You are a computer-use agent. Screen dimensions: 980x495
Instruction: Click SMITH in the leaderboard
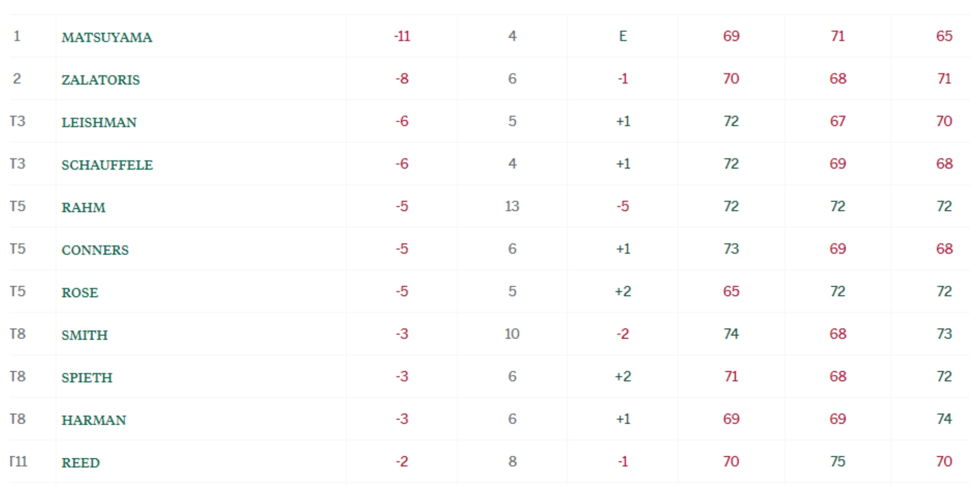click(x=84, y=335)
